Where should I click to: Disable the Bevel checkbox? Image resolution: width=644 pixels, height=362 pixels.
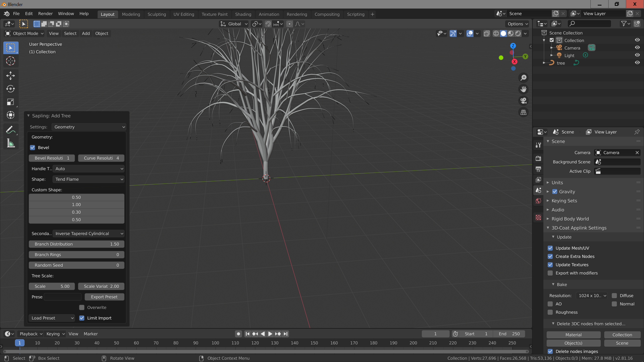[33, 148]
